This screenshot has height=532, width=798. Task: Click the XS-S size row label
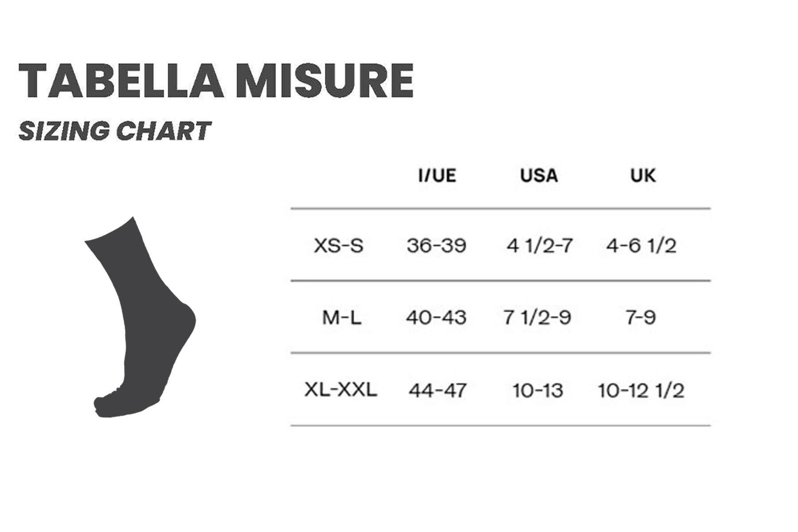coord(339,245)
